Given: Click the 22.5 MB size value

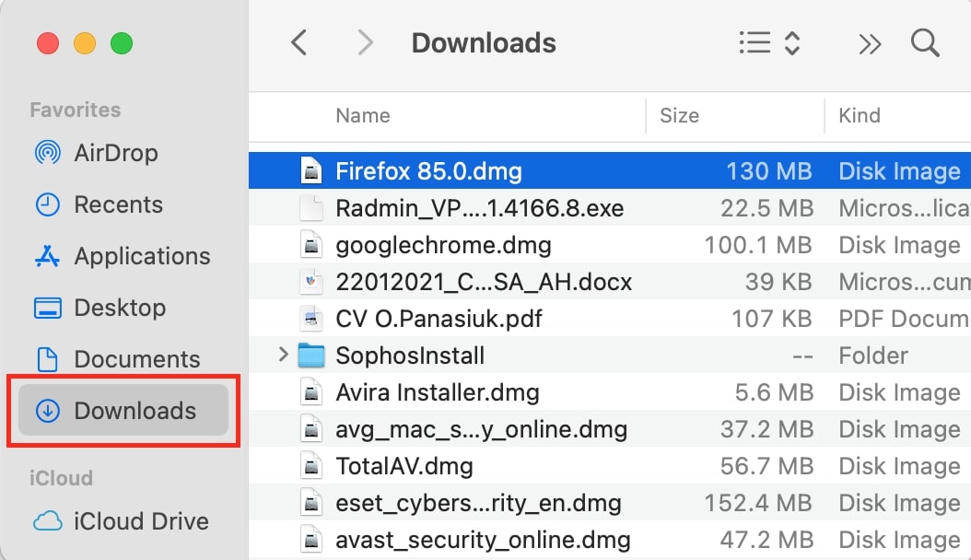Looking at the screenshot, I should click(766, 208).
